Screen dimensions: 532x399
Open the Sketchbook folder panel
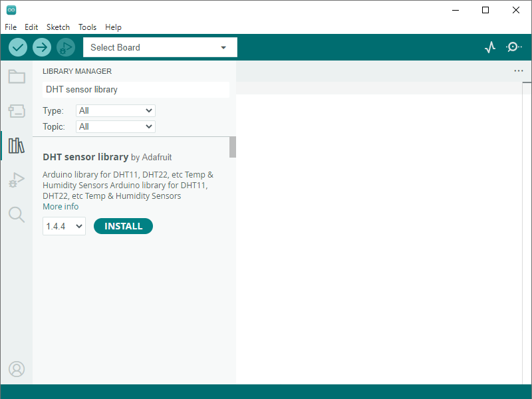click(x=17, y=76)
